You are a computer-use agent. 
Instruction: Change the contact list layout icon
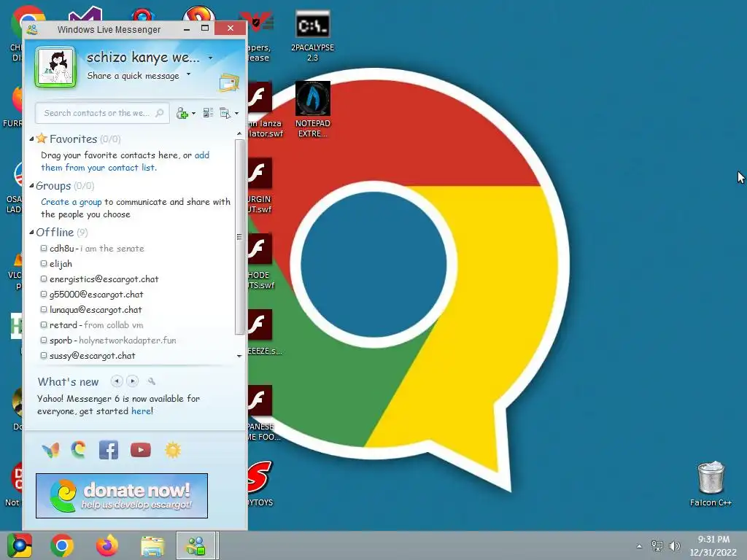pyautogui.click(x=208, y=113)
